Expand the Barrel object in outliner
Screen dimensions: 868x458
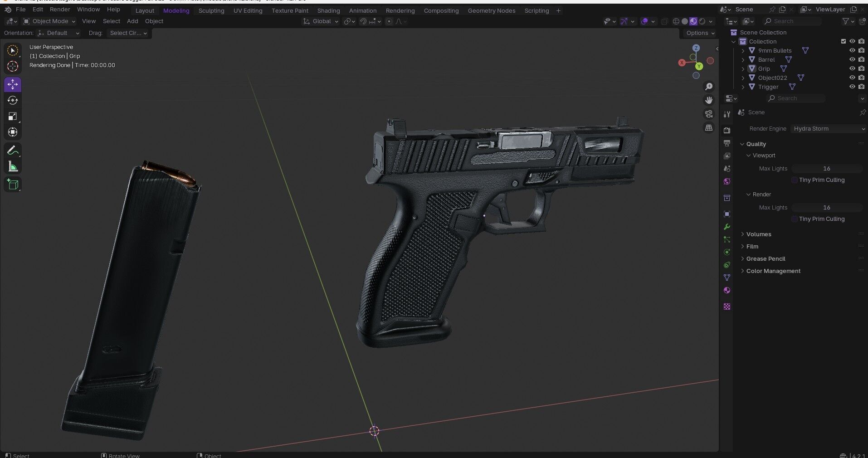[743, 59]
